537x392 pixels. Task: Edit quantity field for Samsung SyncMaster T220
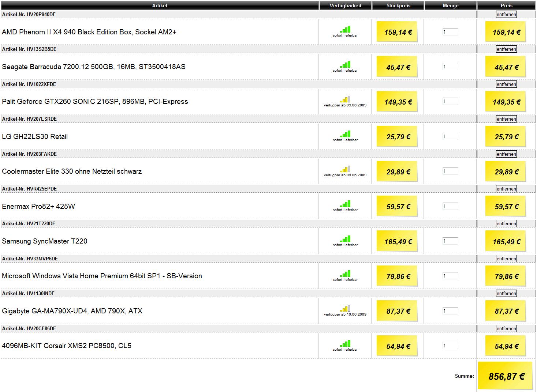pyautogui.click(x=450, y=241)
